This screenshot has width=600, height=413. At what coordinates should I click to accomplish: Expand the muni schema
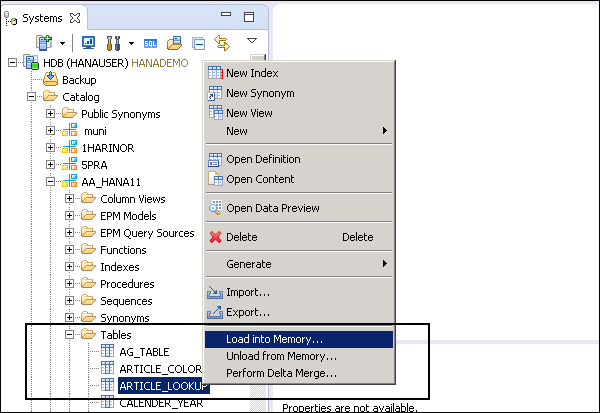(x=50, y=131)
